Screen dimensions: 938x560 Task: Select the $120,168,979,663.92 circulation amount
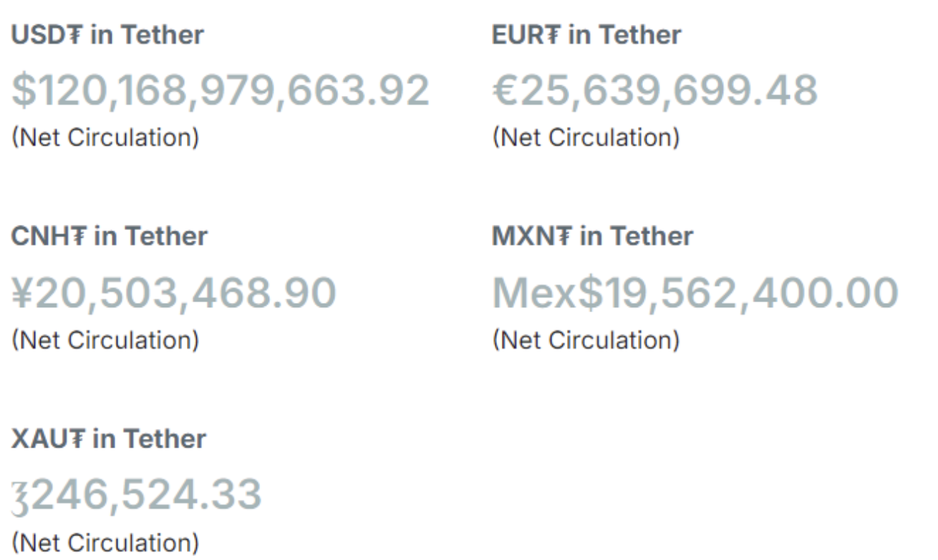click(x=221, y=92)
